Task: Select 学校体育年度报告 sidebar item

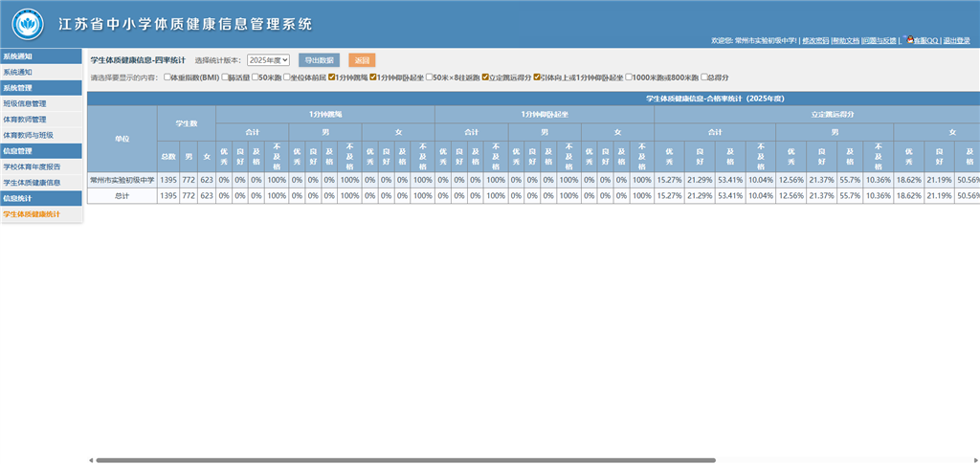Action: coord(32,166)
